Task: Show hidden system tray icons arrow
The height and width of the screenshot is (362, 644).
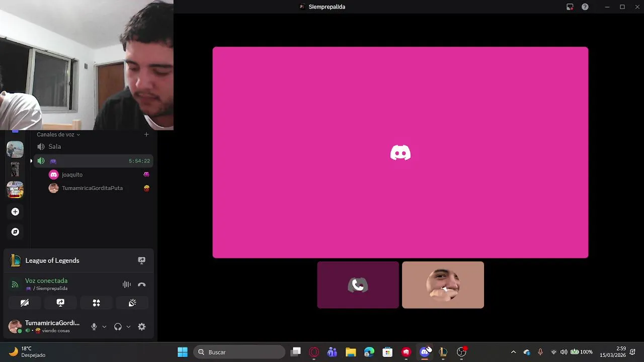Action: coord(513,352)
